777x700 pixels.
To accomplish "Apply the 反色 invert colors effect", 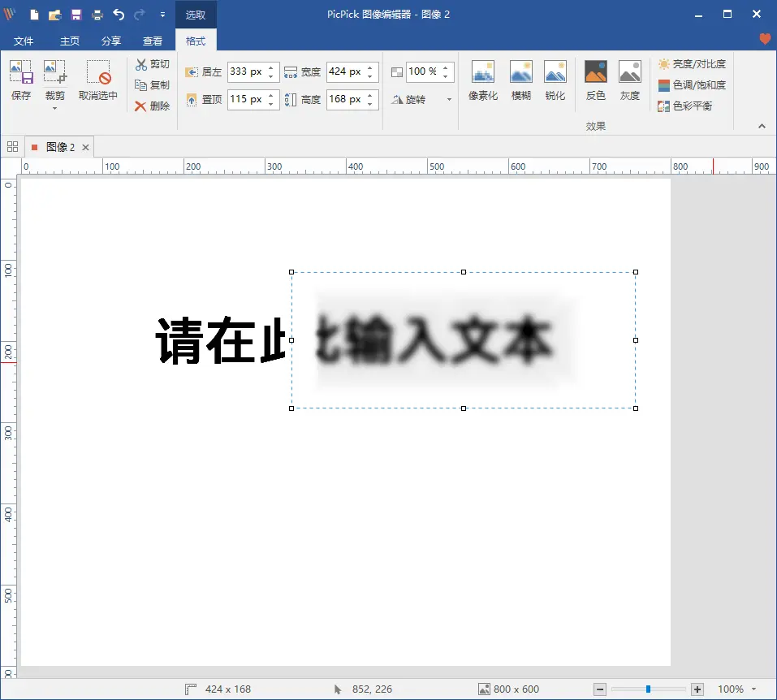I will coord(596,80).
